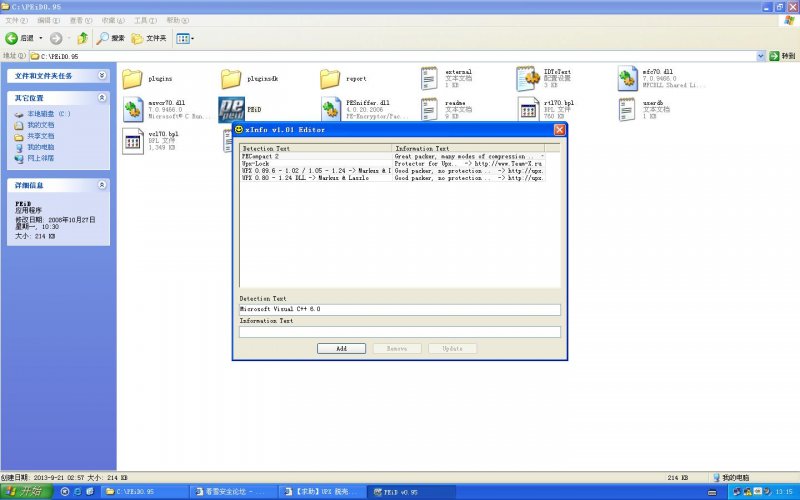Click the empty Information Text field
The width and height of the screenshot is (800, 500).
tap(399, 332)
